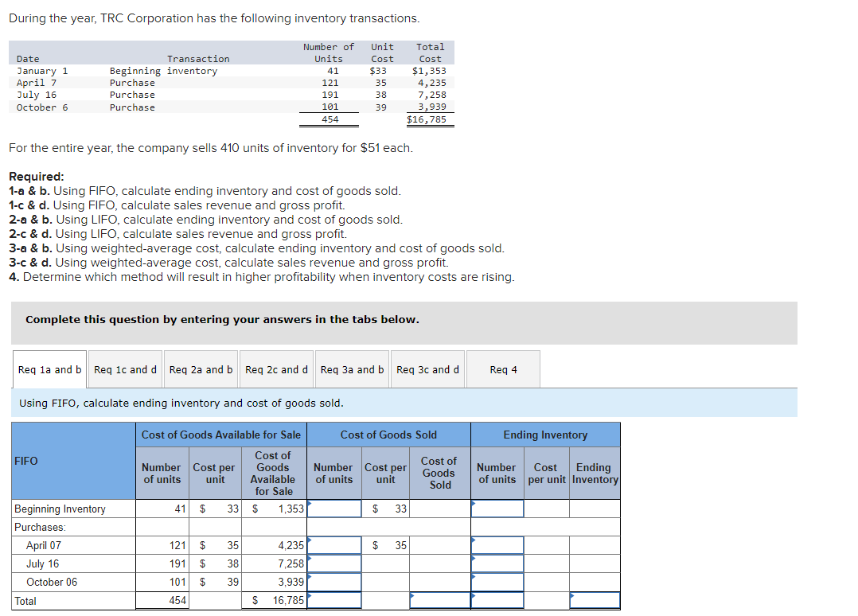Open the Req 3a and b tab
Viewport: 858px width, 616px height.
coord(352,370)
